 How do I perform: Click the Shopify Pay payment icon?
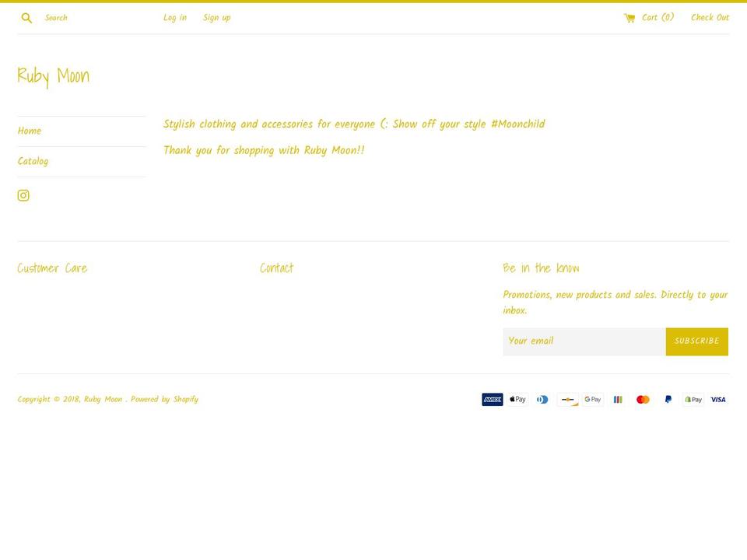693,400
